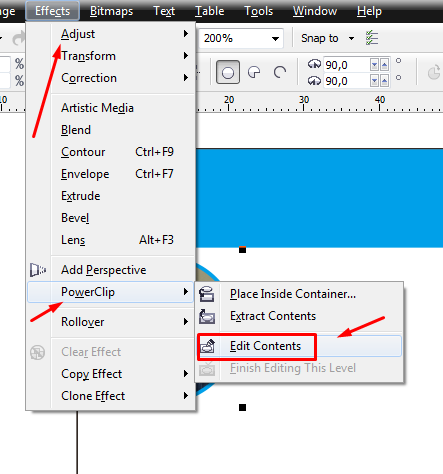Open the zoom level dropdown
Viewport: 443px width, 474px height.
pyautogui.click(x=275, y=39)
